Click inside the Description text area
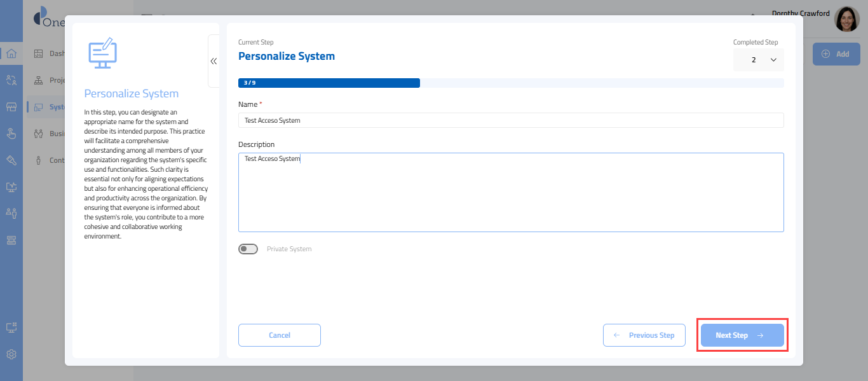Viewport: 868px width, 381px height. [510, 192]
